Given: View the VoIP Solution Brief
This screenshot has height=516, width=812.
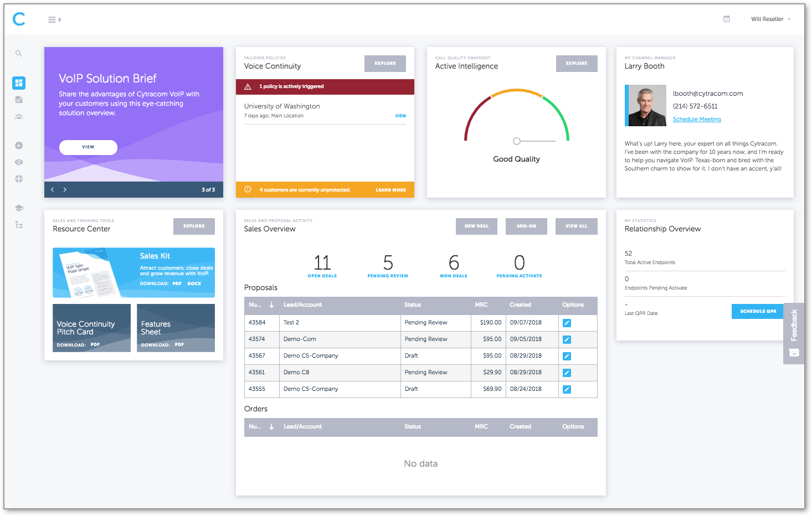Looking at the screenshot, I should [x=88, y=147].
